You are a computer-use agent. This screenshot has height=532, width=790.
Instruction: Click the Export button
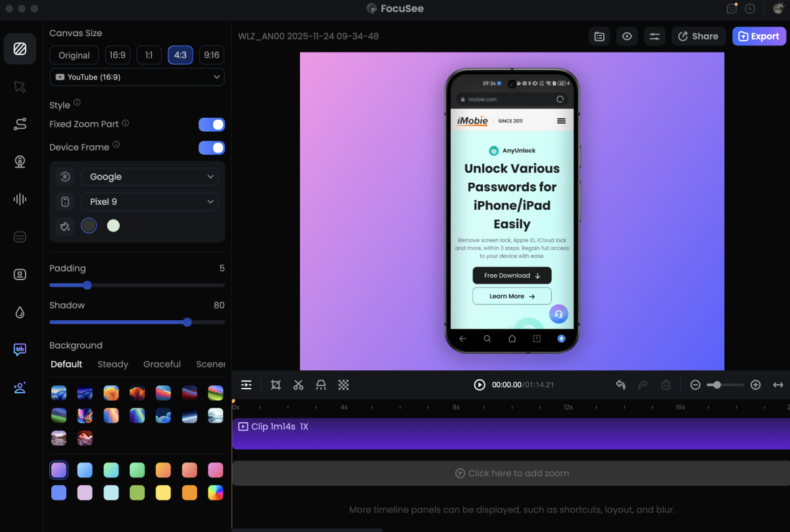758,36
